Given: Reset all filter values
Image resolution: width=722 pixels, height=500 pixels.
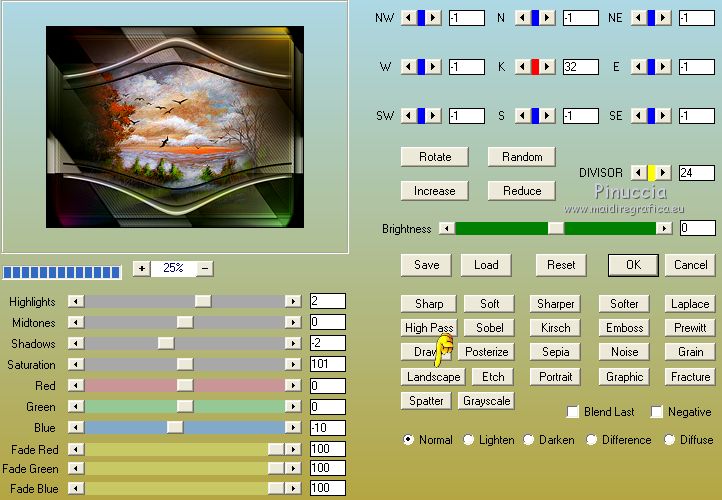Looking at the screenshot, I should pyautogui.click(x=561, y=265).
